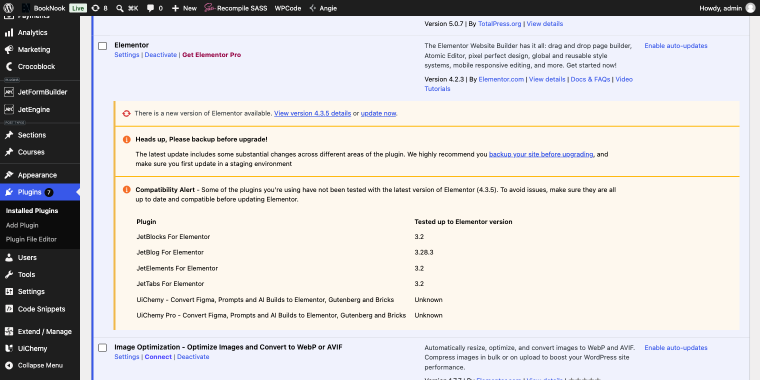Image resolution: width=760 pixels, height=380 pixels.
Task: Click the Heads up warning icon
Action: 127,140
